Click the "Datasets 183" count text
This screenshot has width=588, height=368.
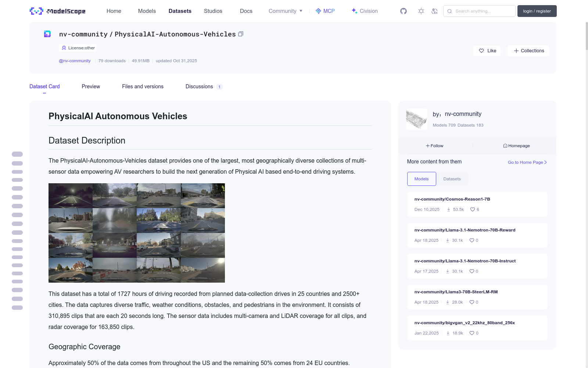click(x=470, y=125)
